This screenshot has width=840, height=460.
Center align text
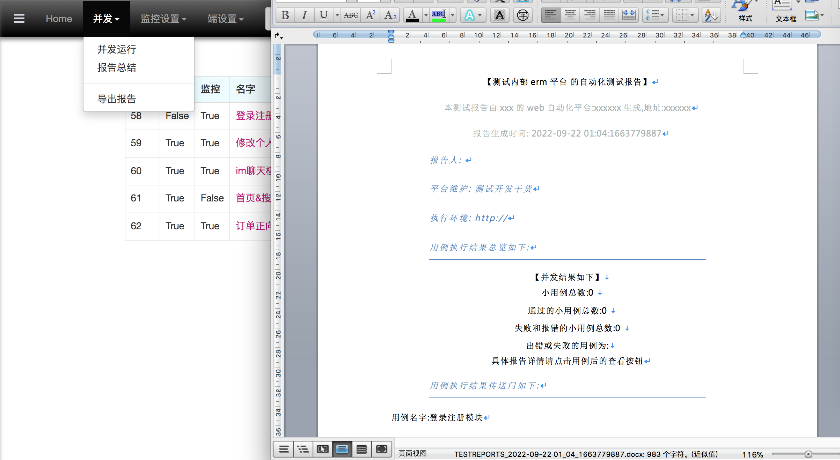coord(570,15)
